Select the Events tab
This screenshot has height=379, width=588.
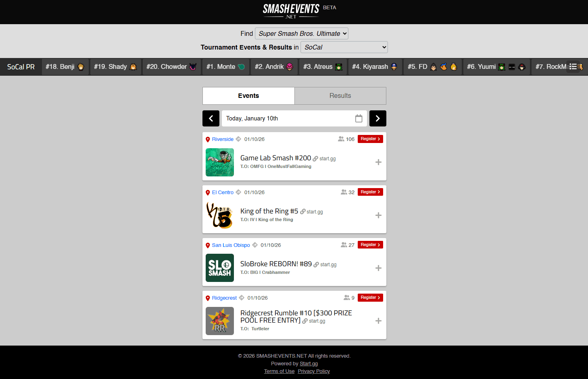pyautogui.click(x=248, y=96)
